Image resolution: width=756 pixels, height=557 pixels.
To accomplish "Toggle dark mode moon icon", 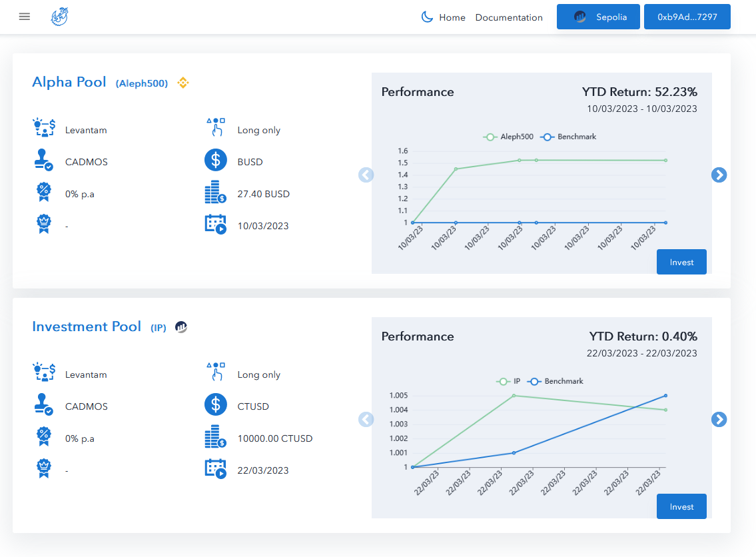I will (427, 17).
